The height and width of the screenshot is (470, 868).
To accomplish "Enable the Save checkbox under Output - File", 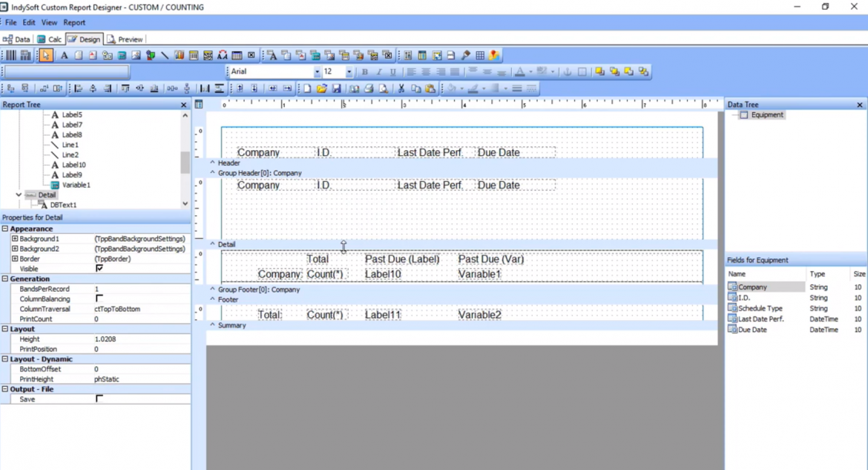I will coord(99,399).
